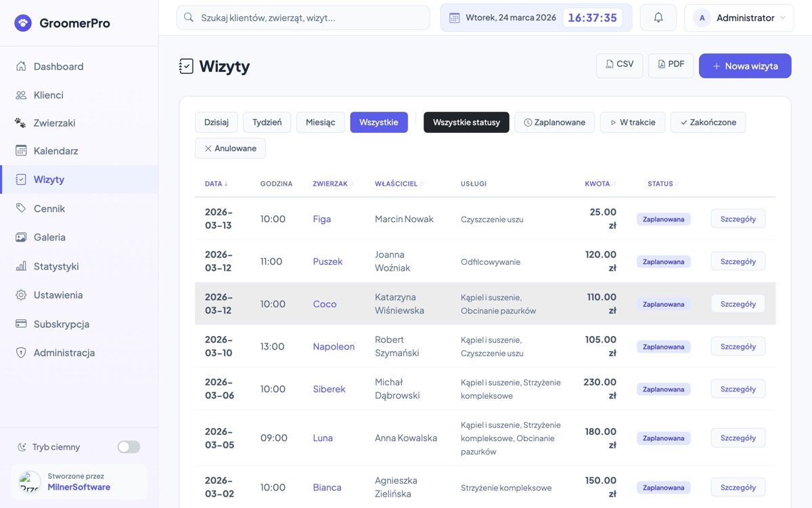The width and height of the screenshot is (812, 508).
Task: Click the GroomerPro paw logo icon
Action: [23, 23]
